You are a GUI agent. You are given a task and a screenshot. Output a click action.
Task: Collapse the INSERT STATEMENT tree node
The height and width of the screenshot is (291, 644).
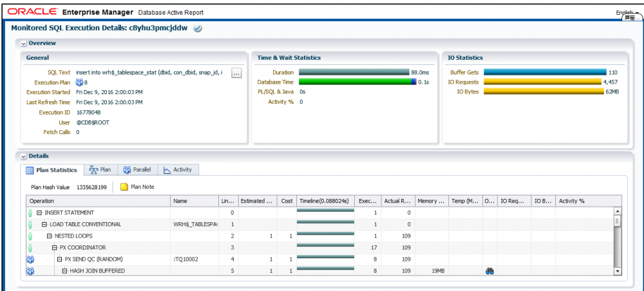point(39,213)
